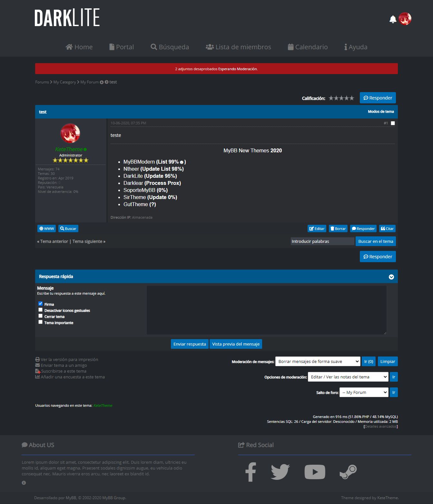Collapse the Respuesta rápida panel
Image resolution: width=433 pixels, height=504 pixels.
click(x=391, y=277)
